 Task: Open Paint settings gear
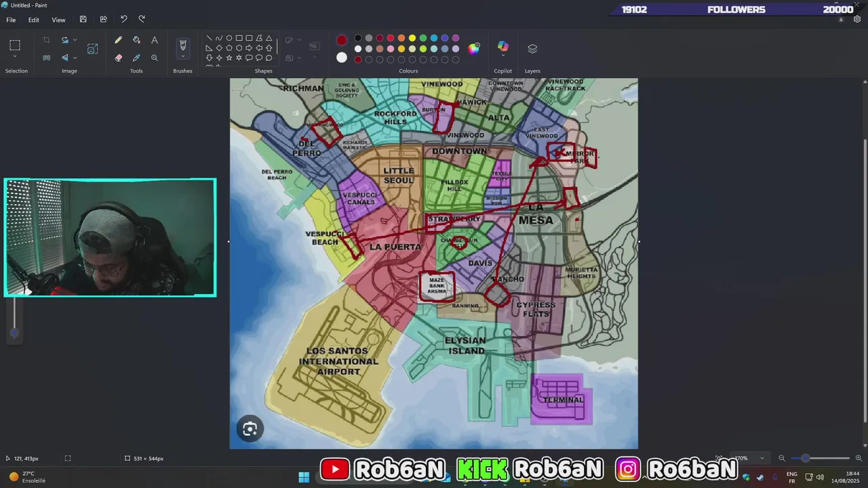pyautogui.click(x=857, y=20)
